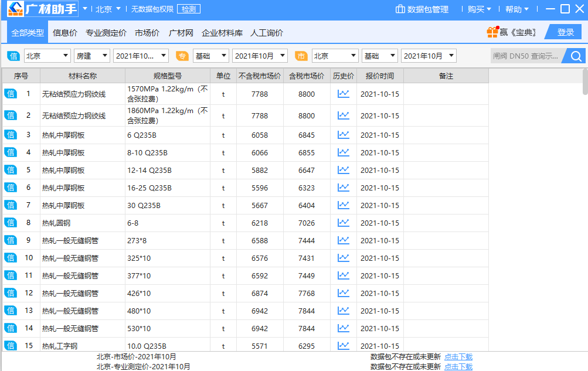Open the 房建 category dropdown
The image size is (588, 371).
[91, 56]
